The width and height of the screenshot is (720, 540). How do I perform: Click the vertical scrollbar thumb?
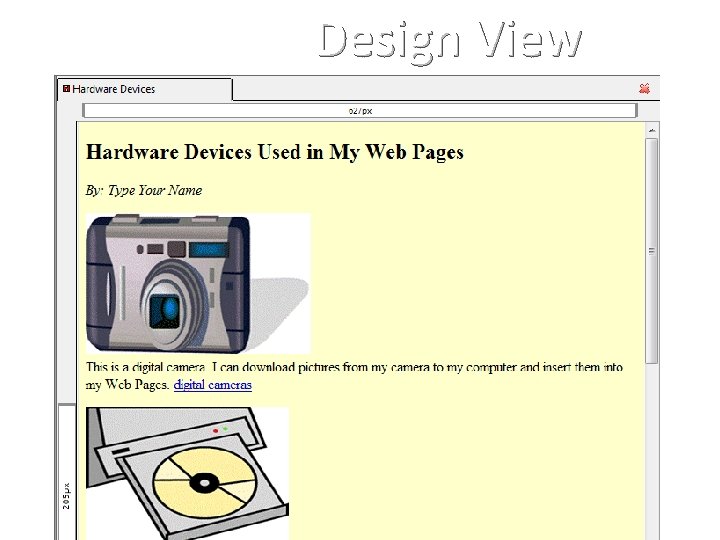(x=652, y=251)
